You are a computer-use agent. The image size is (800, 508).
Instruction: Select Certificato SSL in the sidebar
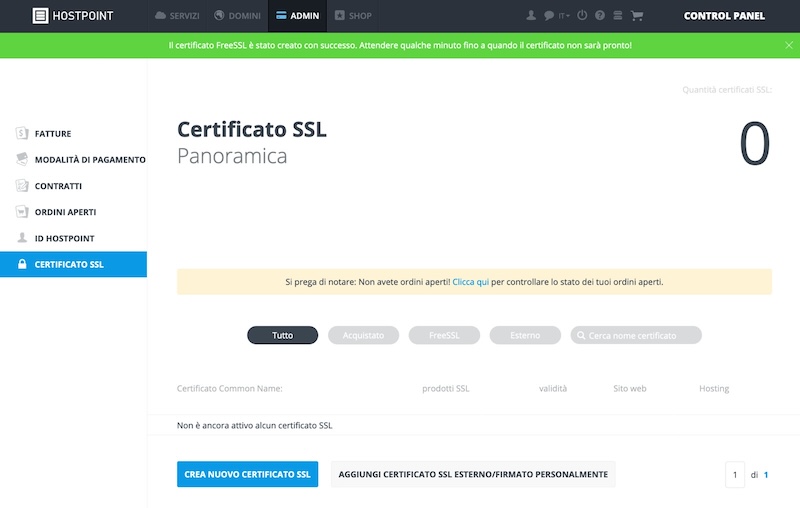[73, 264]
